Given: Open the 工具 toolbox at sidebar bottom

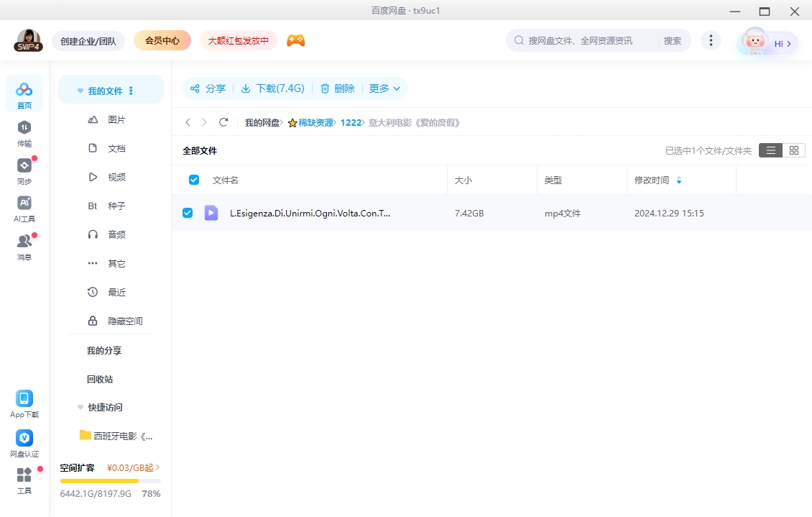Looking at the screenshot, I should pyautogui.click(x=24, y=478).
